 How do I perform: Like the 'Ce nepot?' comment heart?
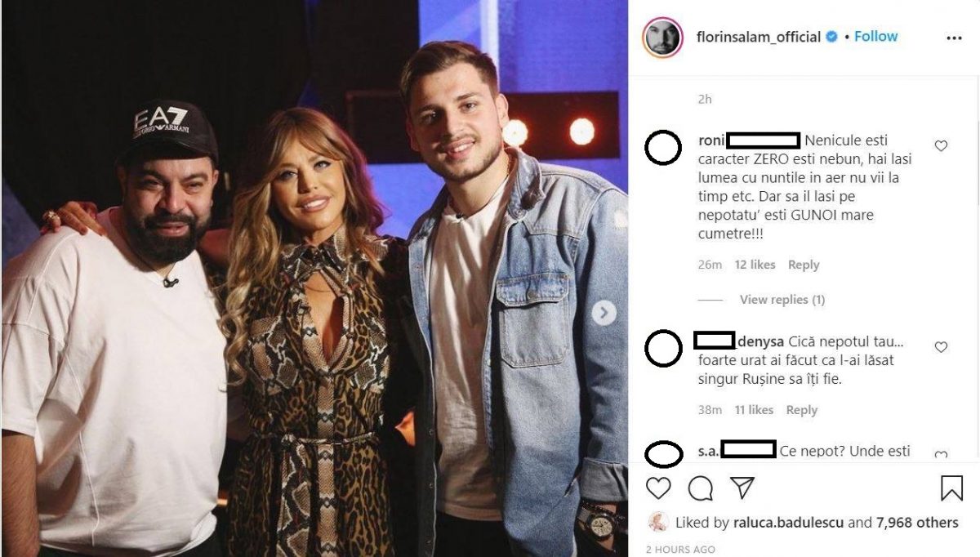941,455
